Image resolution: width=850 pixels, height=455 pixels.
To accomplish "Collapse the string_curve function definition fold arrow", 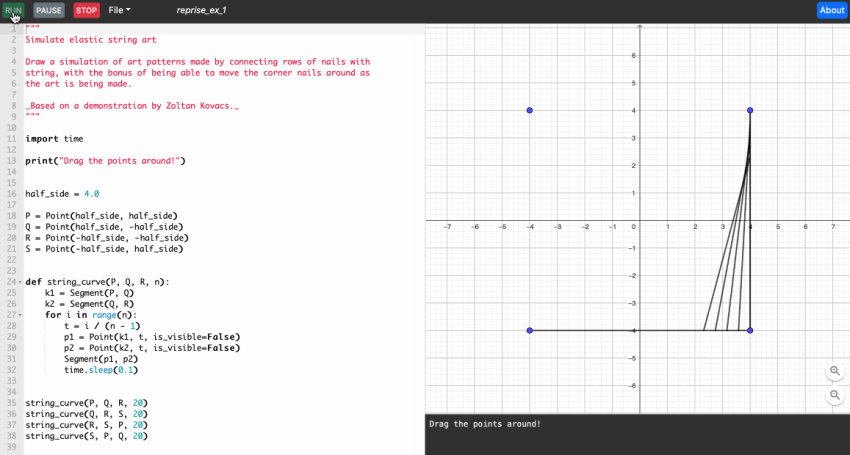I will point(19,282).
